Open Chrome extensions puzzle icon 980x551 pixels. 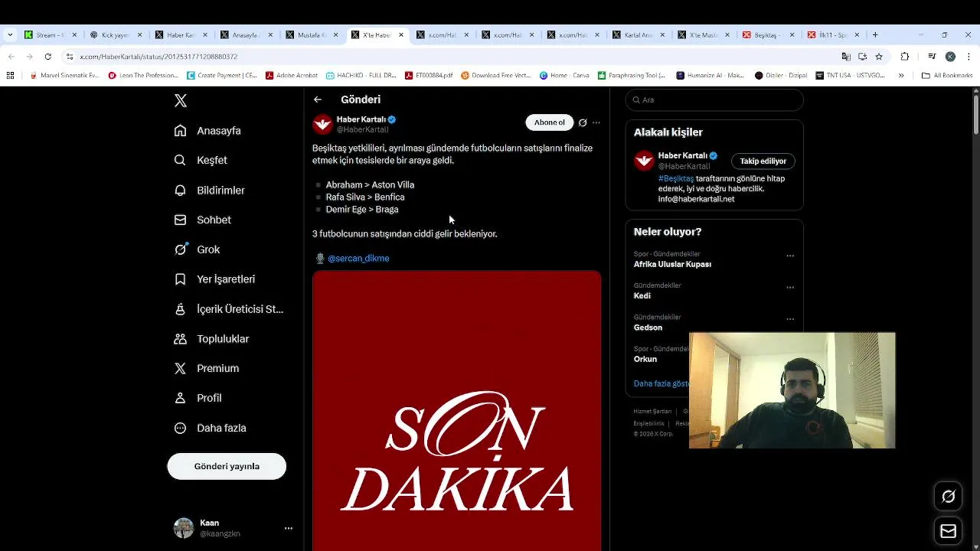905,57
